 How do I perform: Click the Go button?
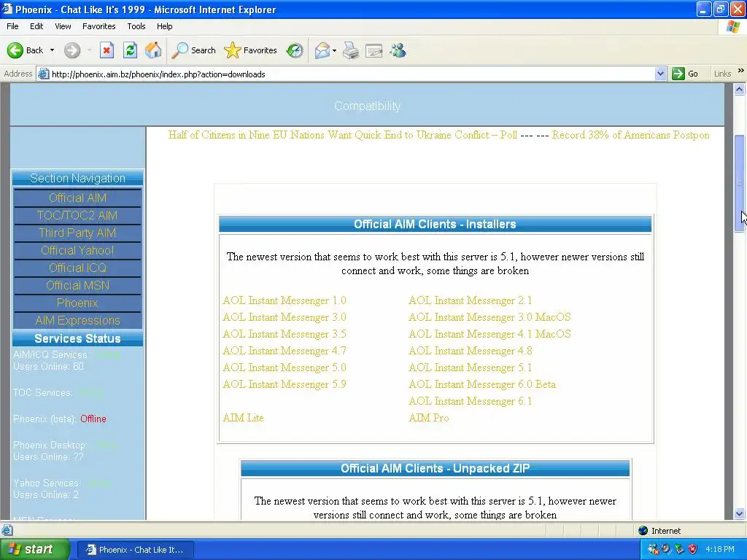[x=685, y=74]
